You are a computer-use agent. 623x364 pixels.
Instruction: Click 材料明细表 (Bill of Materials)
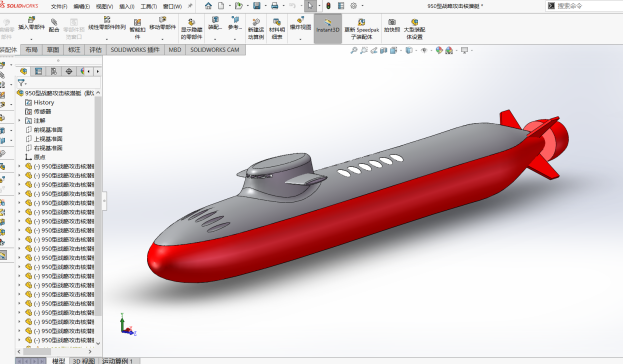coord(277,29)
